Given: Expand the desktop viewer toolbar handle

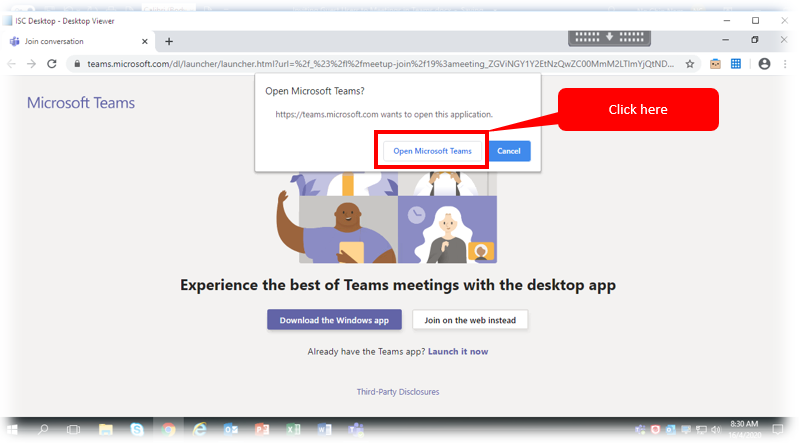Looking at the screenshot, I should tap(609, 37).
